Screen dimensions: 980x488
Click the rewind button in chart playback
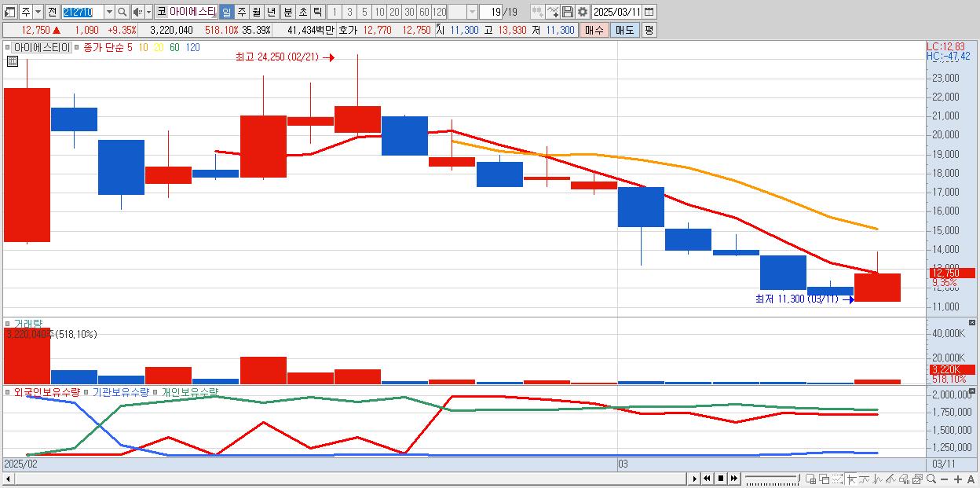tap(707, 479)
